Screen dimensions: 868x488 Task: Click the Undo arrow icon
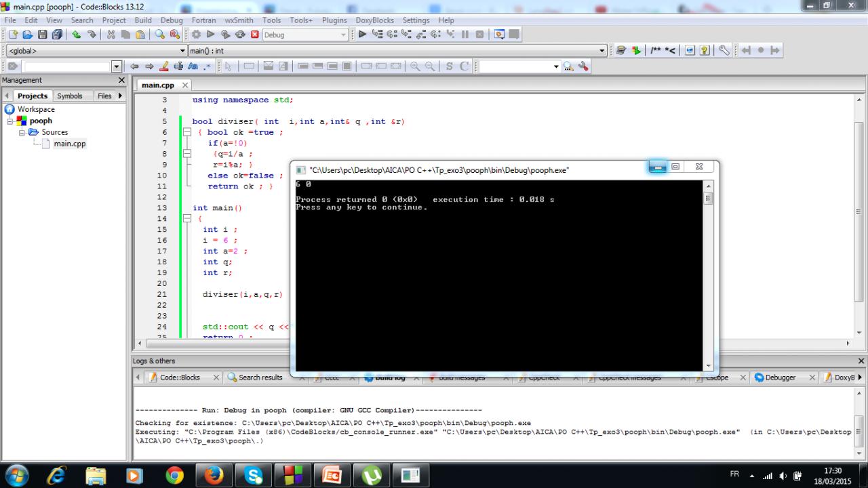[x=76, y=35]
